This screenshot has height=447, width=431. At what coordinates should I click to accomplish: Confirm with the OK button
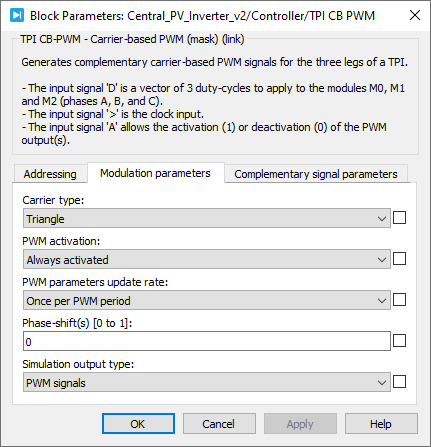tap(138, 424)
